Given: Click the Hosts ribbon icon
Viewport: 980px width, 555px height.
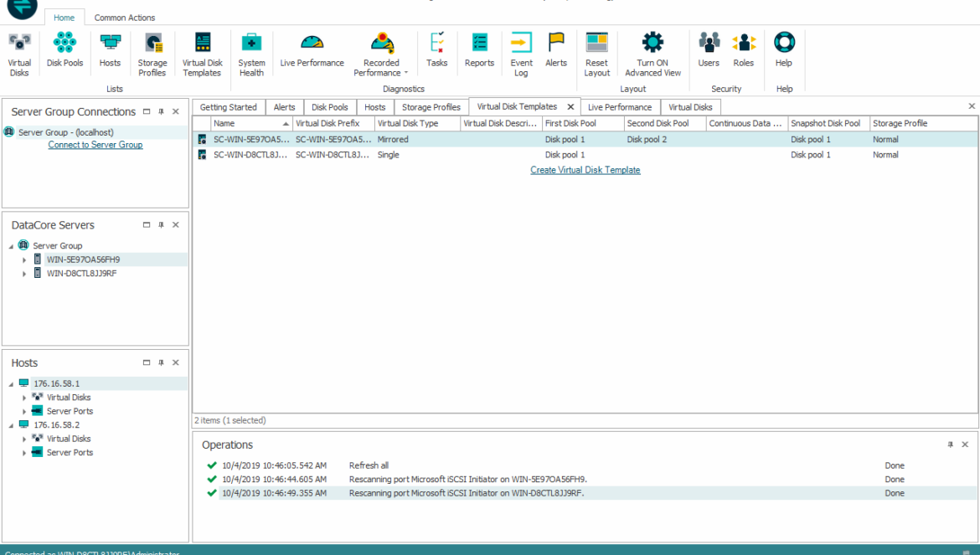Looking at the screenshot, I should [x=110, y=50].
